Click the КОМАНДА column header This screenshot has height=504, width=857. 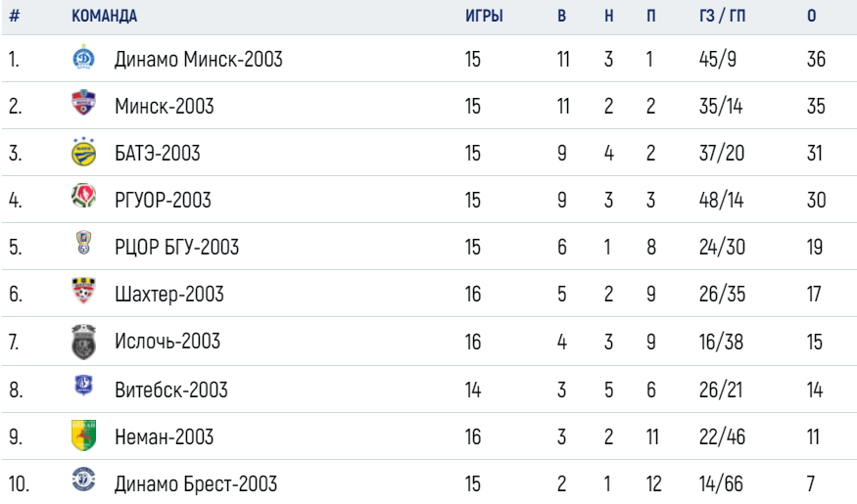point(105,16)
